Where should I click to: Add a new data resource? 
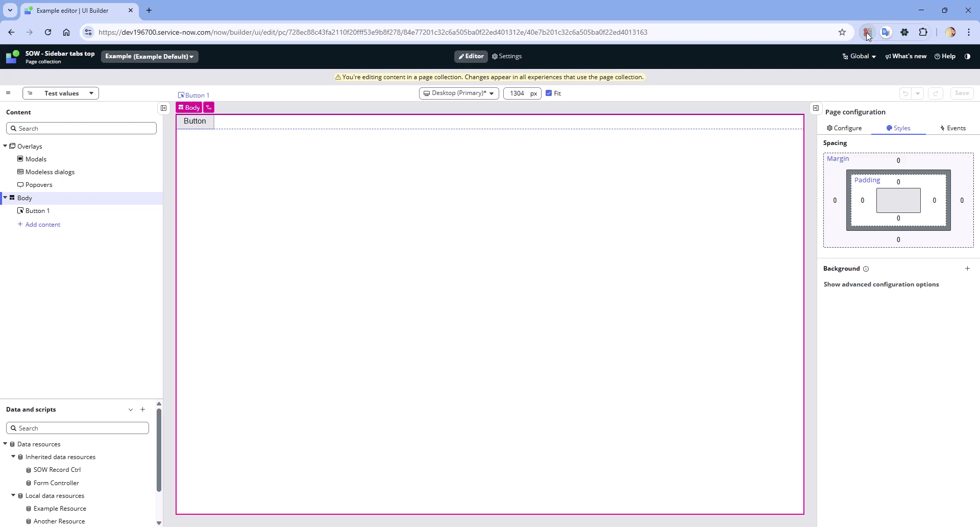pyautogui.click(x=143, y=410)
